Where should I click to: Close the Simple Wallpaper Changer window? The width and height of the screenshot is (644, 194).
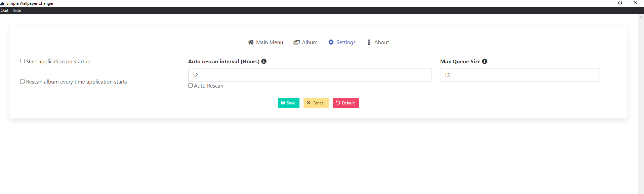[636, 3]
